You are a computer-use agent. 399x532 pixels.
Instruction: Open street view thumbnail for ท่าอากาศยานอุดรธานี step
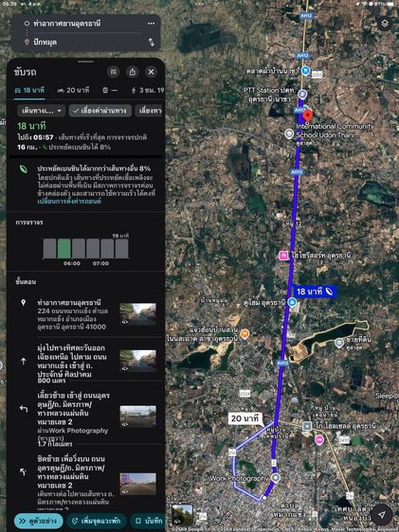[x=137, y=314]
